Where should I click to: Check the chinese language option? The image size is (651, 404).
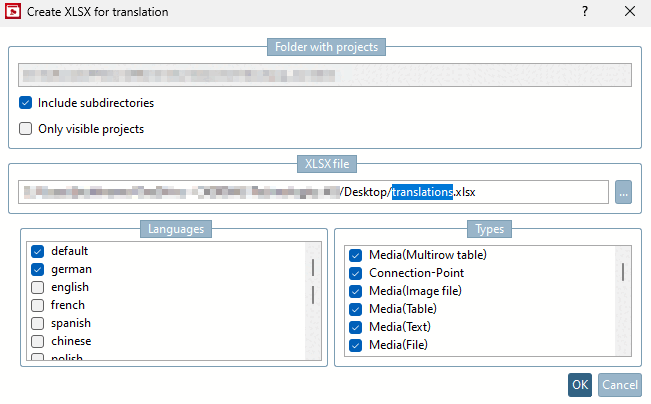click(38, 341)
